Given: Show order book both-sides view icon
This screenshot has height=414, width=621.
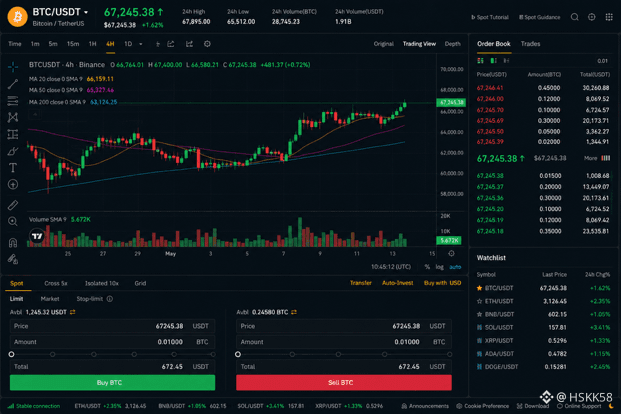Looking at the screenshot, I should [x=480, y=61].
